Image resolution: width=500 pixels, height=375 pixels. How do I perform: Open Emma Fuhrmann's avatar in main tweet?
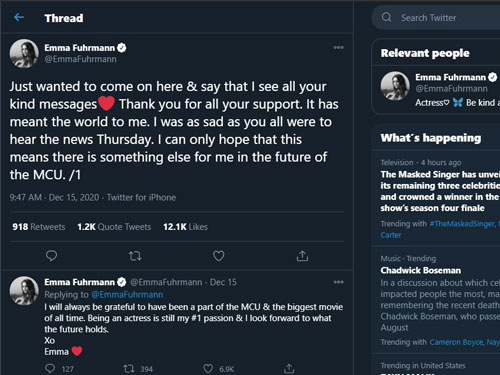[24, 53]
